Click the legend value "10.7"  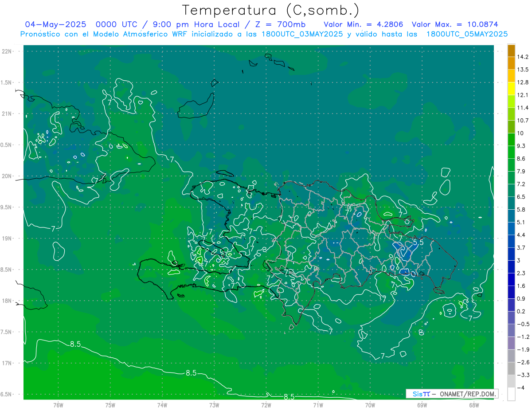click(x=524, y=121)
